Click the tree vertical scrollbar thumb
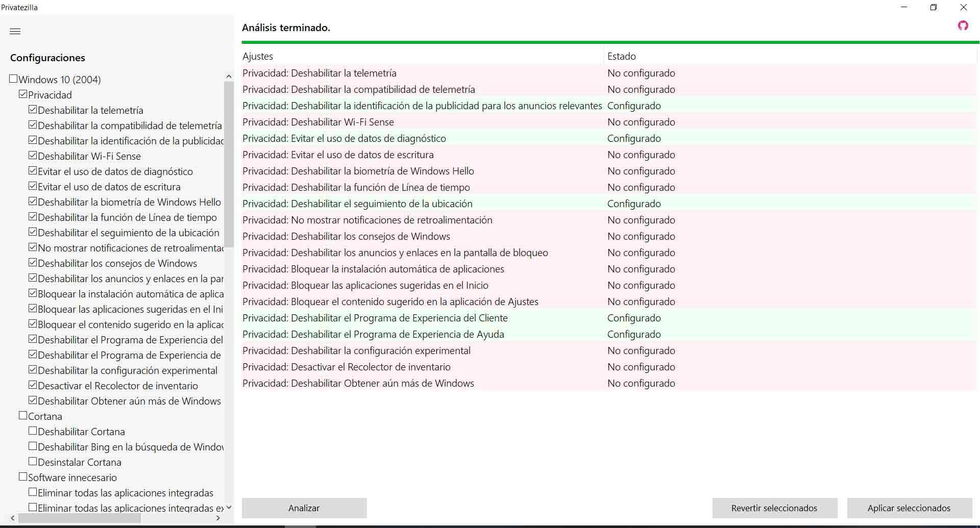Image resolution: width=980 pixels, height=528 pixels. pyautogui.click(x=229, y=164)
